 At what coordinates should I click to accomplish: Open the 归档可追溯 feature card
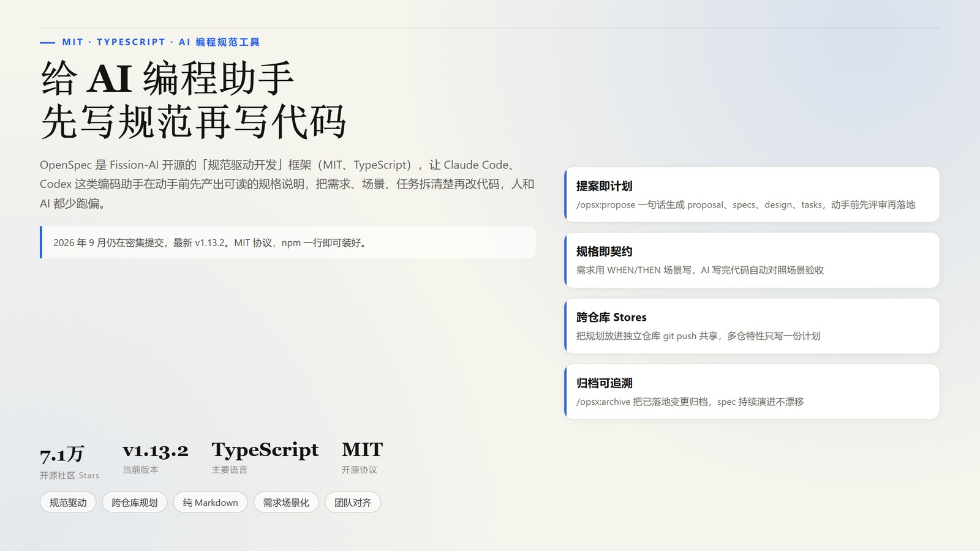click(x=752, y=392)
